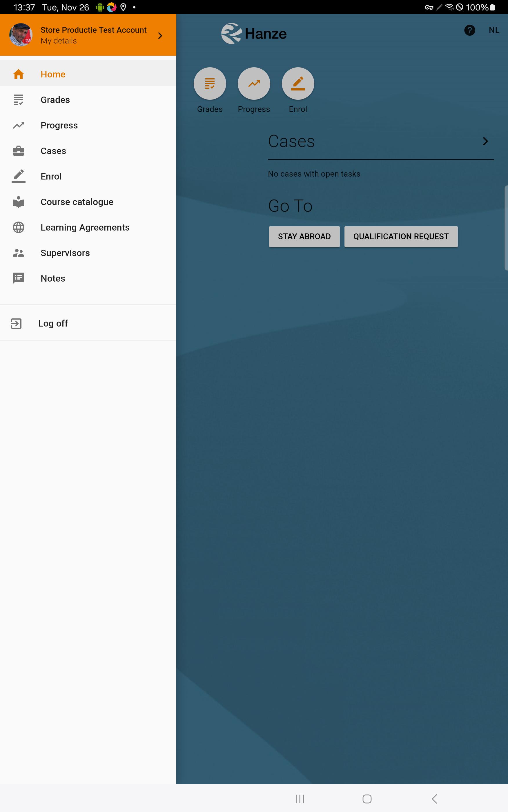The image size is (508, 812).
Task: Click the QUALIFICATION REQUEST button
Action: point(401,237)
